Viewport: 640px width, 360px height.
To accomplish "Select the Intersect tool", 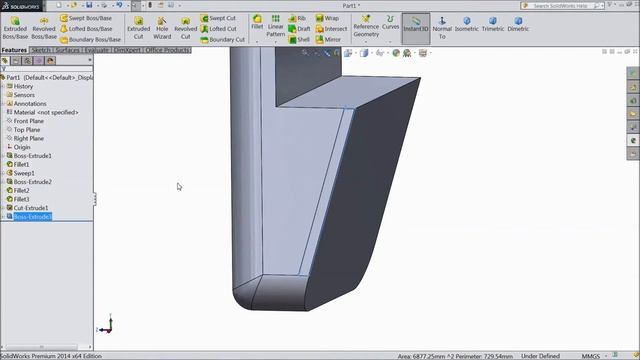I will point(331,29).
